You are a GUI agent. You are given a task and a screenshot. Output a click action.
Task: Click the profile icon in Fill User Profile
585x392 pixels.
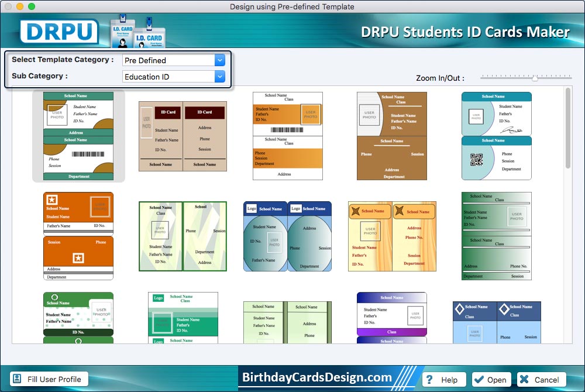17,379
